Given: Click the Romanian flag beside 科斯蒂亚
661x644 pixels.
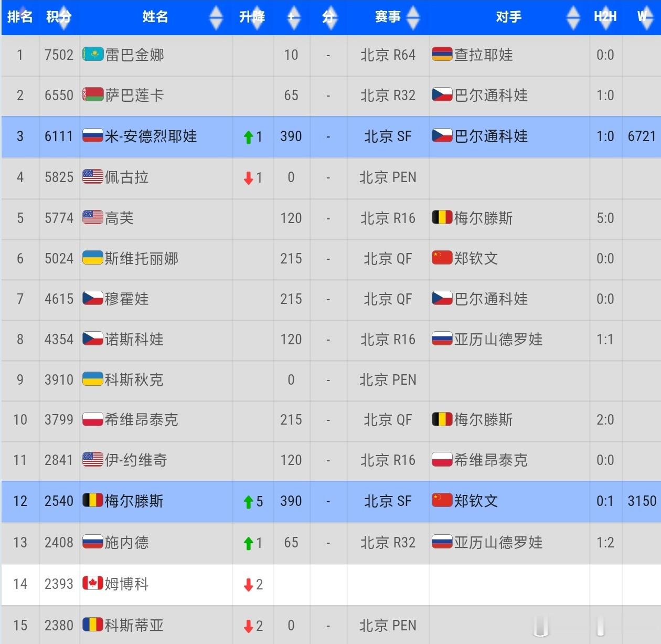Looking at the screenshot, I should [93, 625].
